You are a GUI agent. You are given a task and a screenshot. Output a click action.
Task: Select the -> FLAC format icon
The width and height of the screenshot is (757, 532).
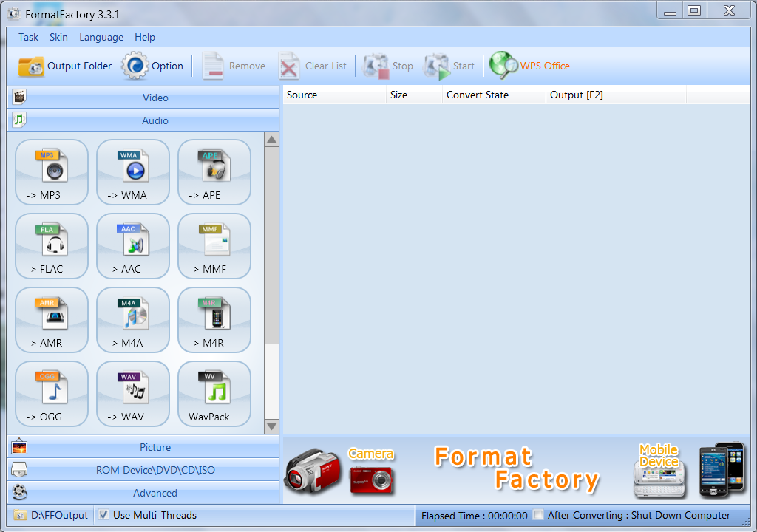[52, 246]
